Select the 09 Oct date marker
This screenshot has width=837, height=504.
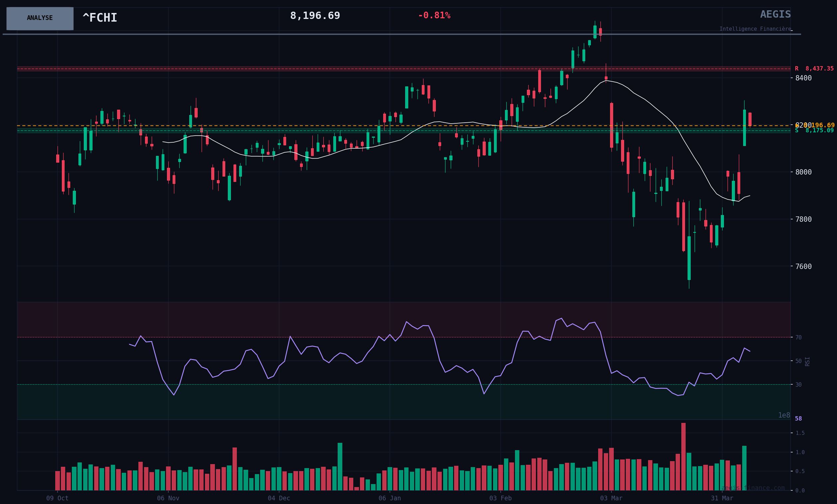[58, 498]
